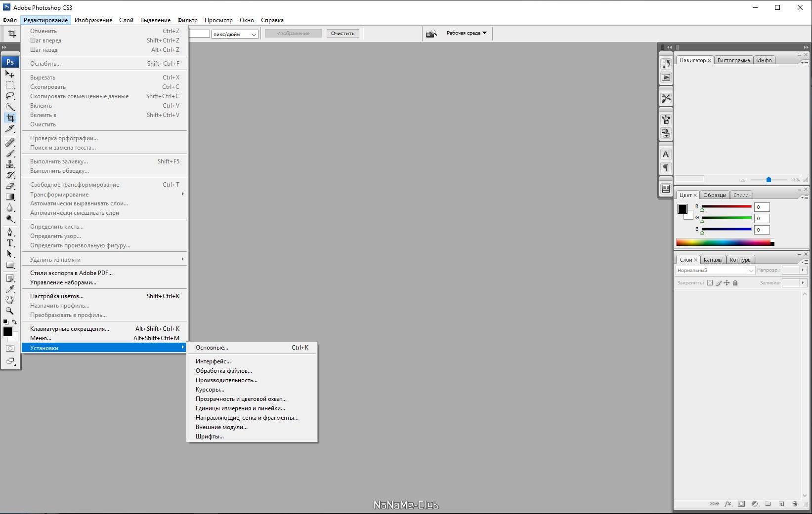Open the Brushes panel icon
This screenshot has width=812, height=514.
666,119
